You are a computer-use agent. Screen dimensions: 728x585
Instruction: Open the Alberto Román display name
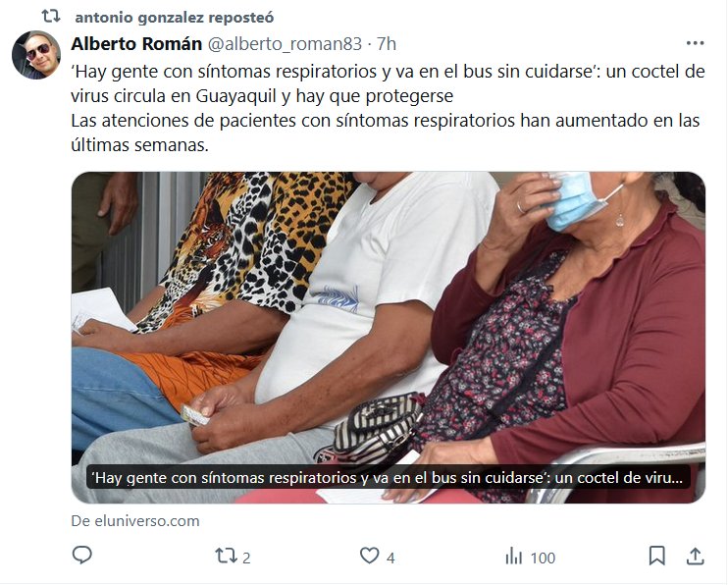(x=136, y=43)
